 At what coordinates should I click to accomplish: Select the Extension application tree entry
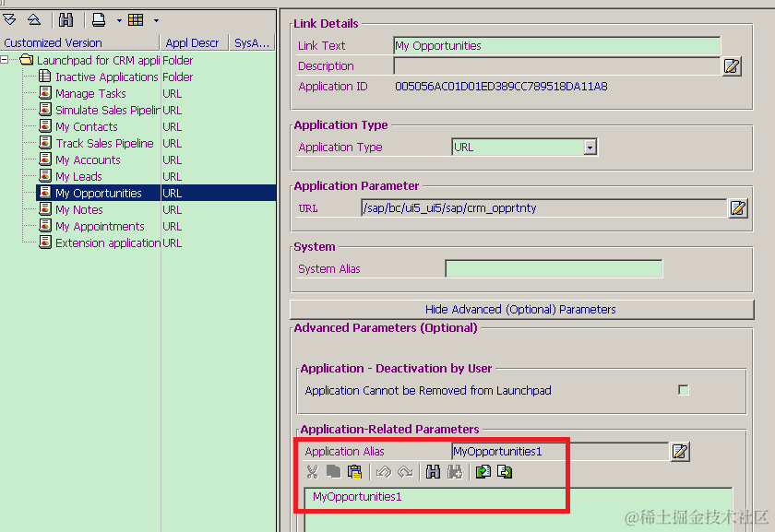click(108, 243)
